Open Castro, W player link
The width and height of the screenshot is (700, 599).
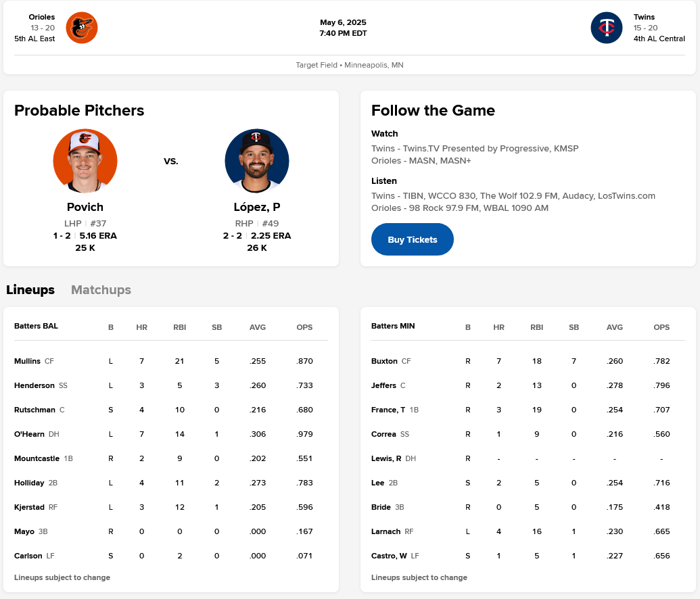tap(389, 556)
